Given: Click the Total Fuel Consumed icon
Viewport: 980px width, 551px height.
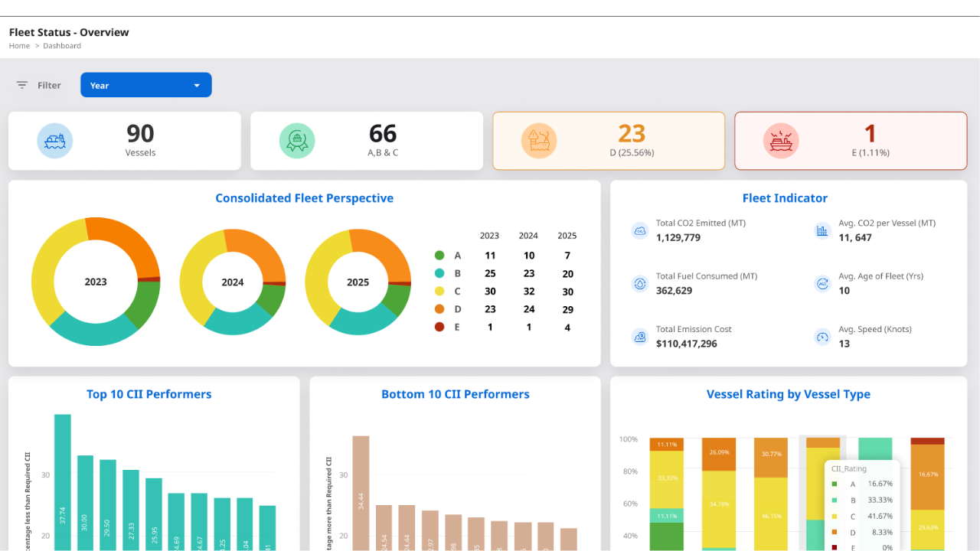Looking at the screenshot, I should click(x=640, y=284).
